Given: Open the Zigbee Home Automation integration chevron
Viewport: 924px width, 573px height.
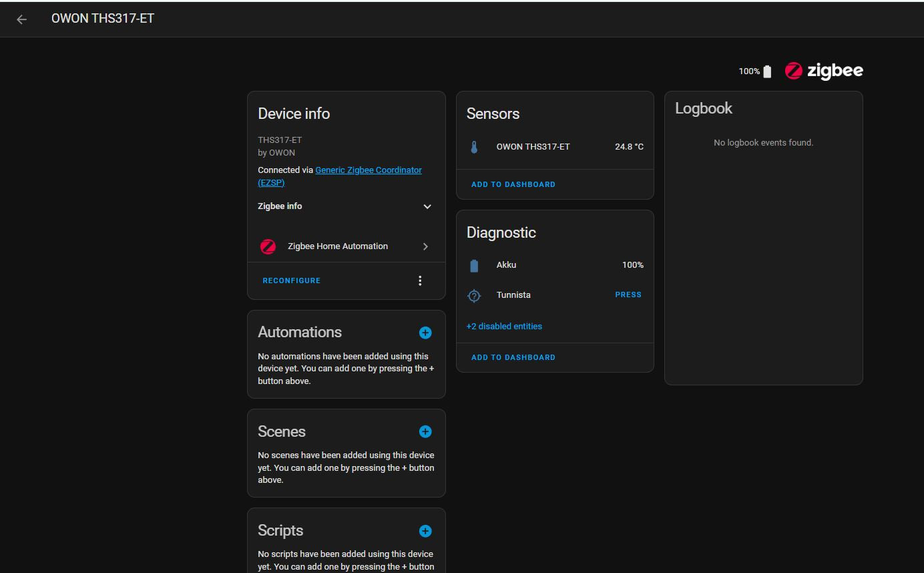Looking at the screenshot, I should pos(425,246).
